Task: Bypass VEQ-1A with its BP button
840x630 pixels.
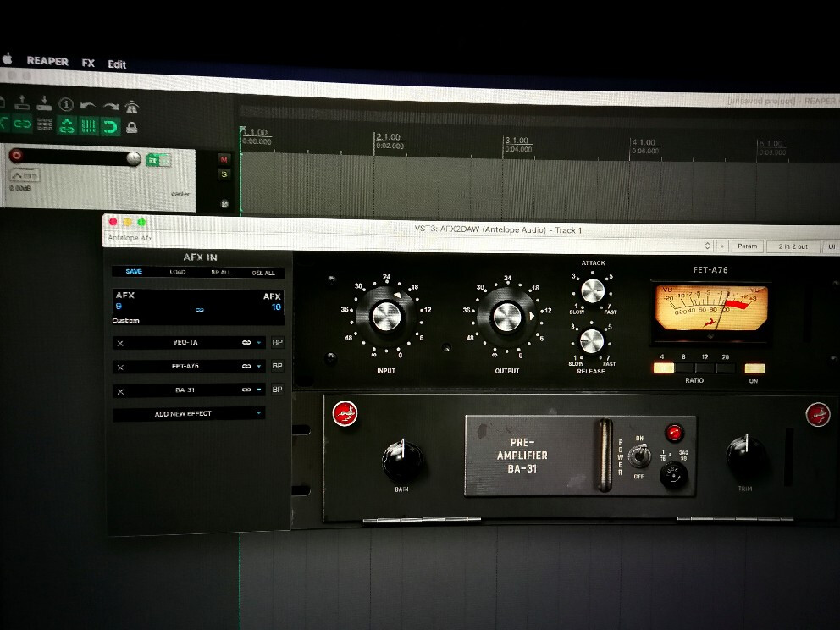Action: 277,342
